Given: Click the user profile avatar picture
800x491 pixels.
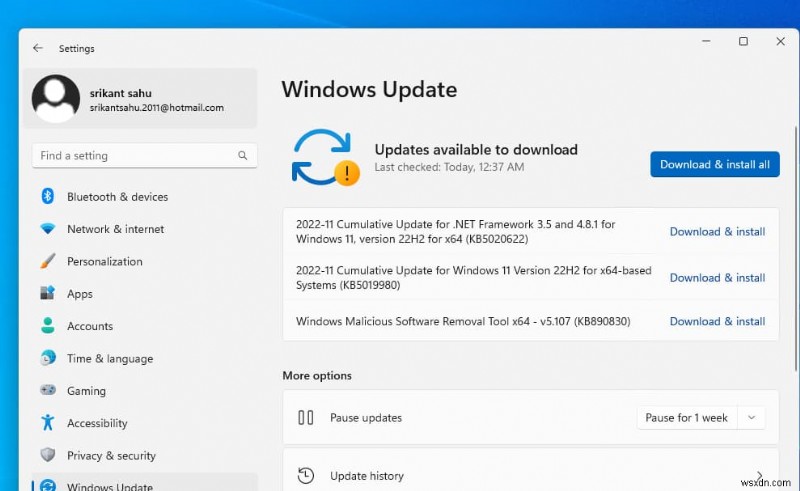Looking at the screenshot, I should point(56,99).
